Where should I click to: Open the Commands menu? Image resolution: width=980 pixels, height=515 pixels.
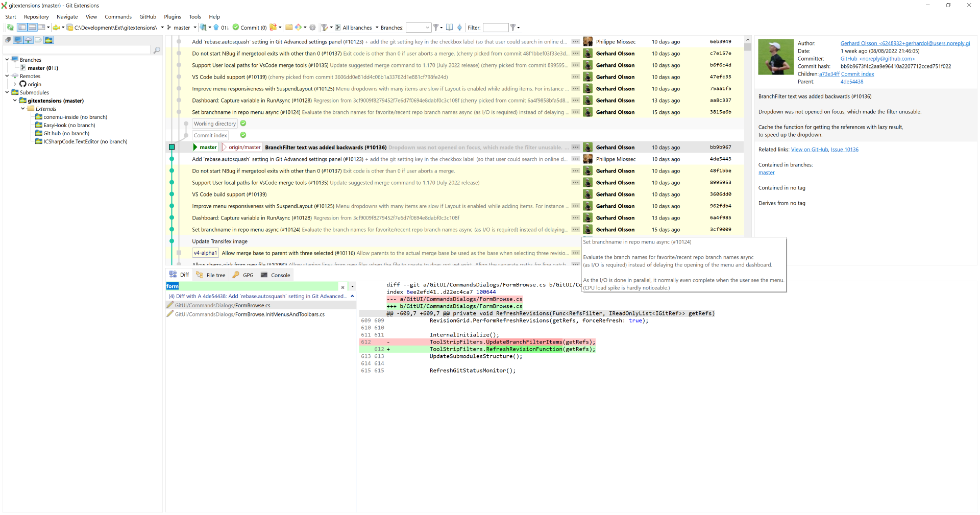[118, 17]
